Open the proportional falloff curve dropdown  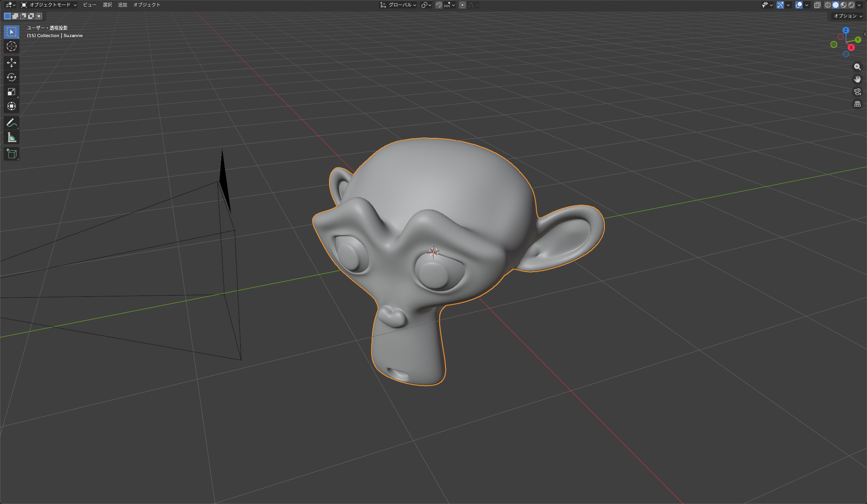[473, 5]
